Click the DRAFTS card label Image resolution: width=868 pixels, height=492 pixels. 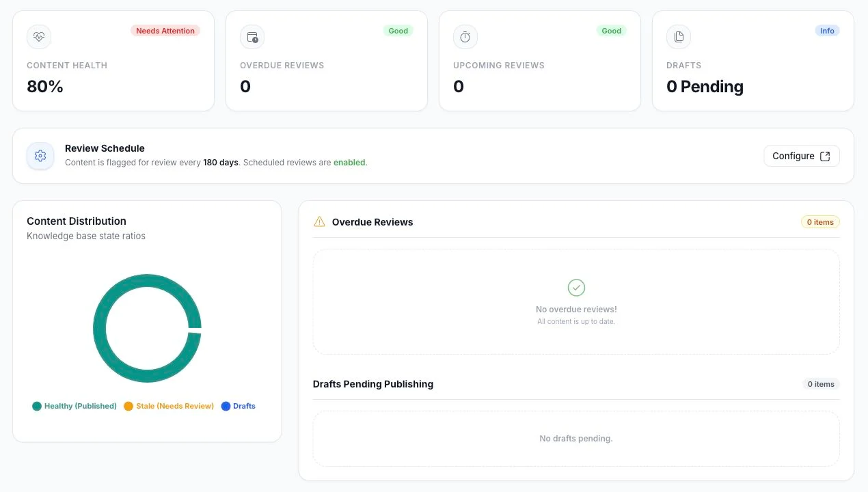684,66
